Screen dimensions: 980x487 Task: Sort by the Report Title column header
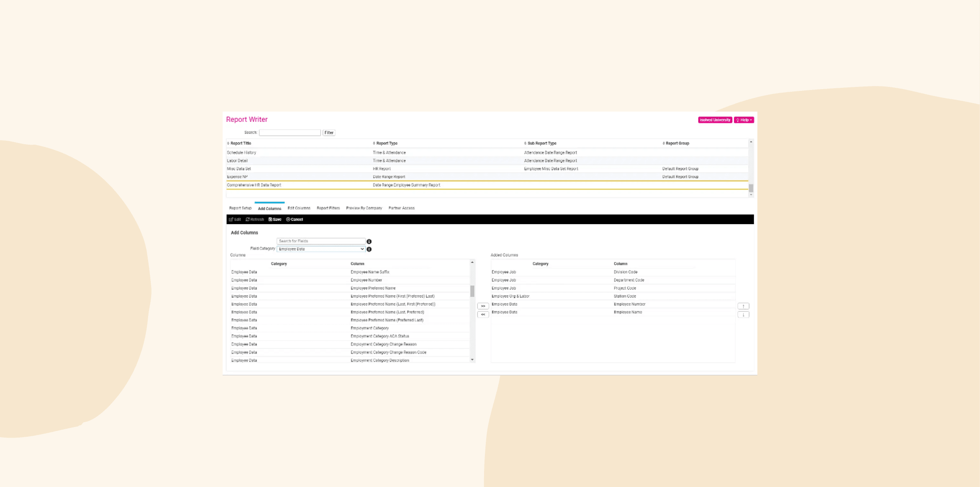coord(241,143)
